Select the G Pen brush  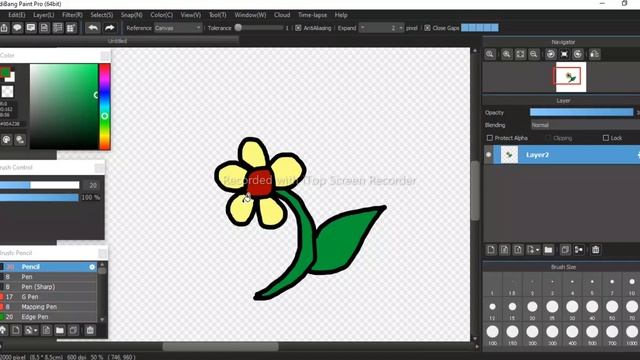[x=49, y=297]
